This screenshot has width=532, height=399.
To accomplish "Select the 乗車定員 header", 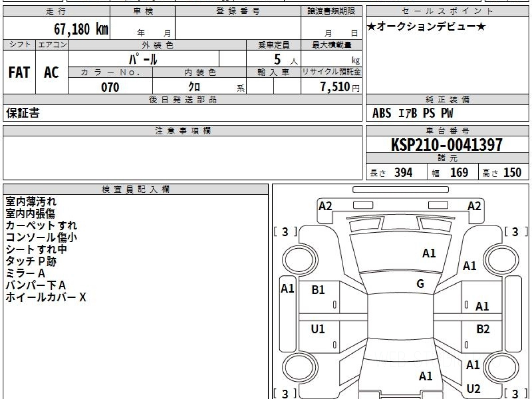I will pos(274,45).
